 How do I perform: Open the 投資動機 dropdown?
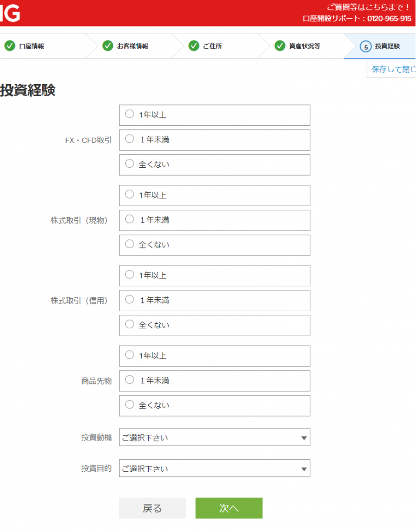coord(215,437)
